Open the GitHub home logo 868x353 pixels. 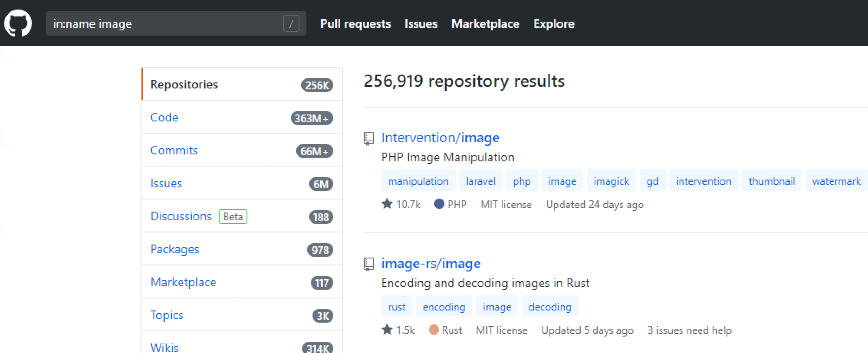coord(18,23)
